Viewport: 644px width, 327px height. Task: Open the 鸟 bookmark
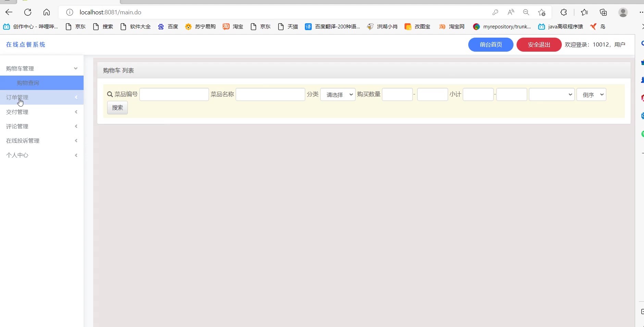[x=598, y=27]
